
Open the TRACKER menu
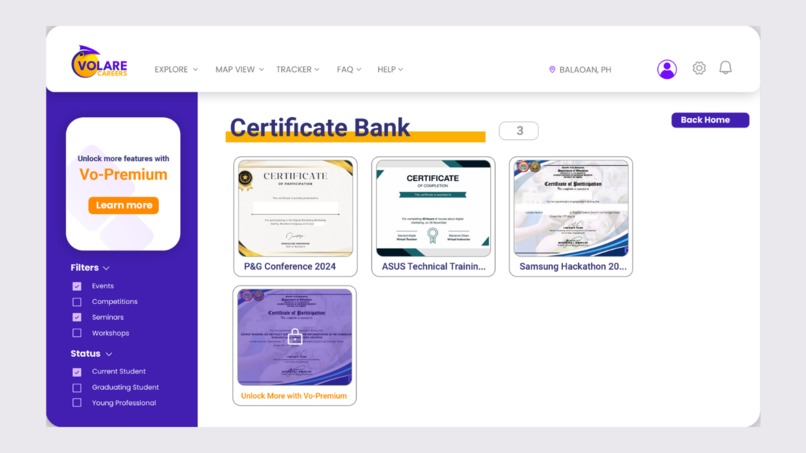pyautogui.click(x=294, y=69)
